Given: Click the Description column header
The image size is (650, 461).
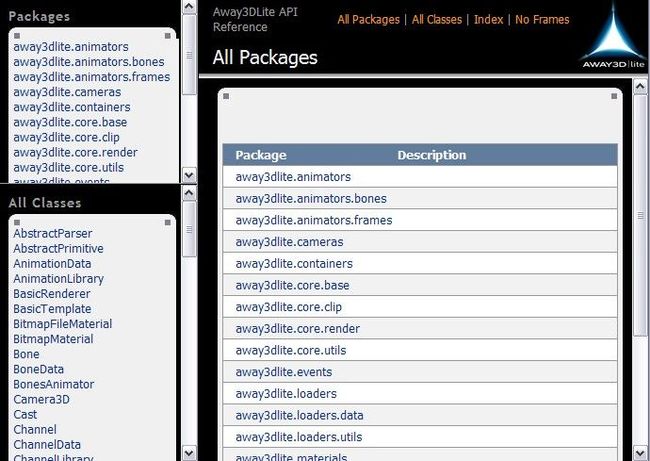Looking at the screenshot, I should (432, 155).
